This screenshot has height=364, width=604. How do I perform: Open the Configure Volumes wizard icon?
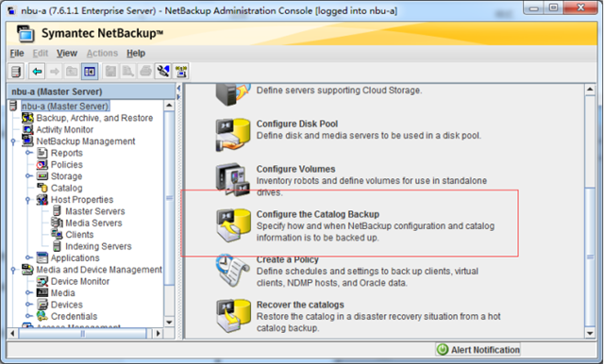point(231,178)
